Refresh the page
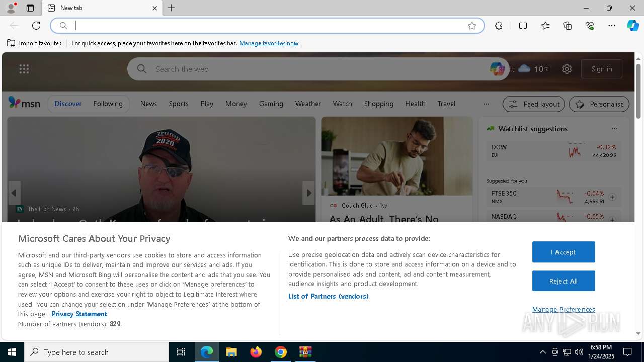 (36, 26)
